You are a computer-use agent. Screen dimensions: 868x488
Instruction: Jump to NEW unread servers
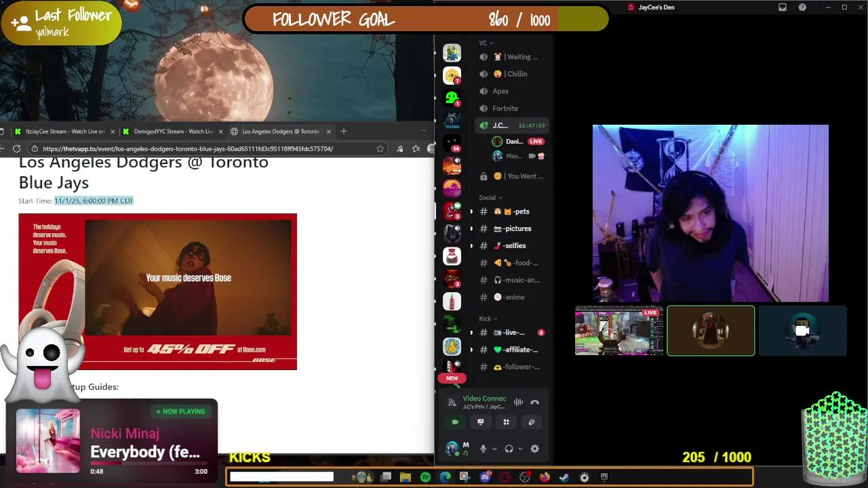(x=452, y=378)
